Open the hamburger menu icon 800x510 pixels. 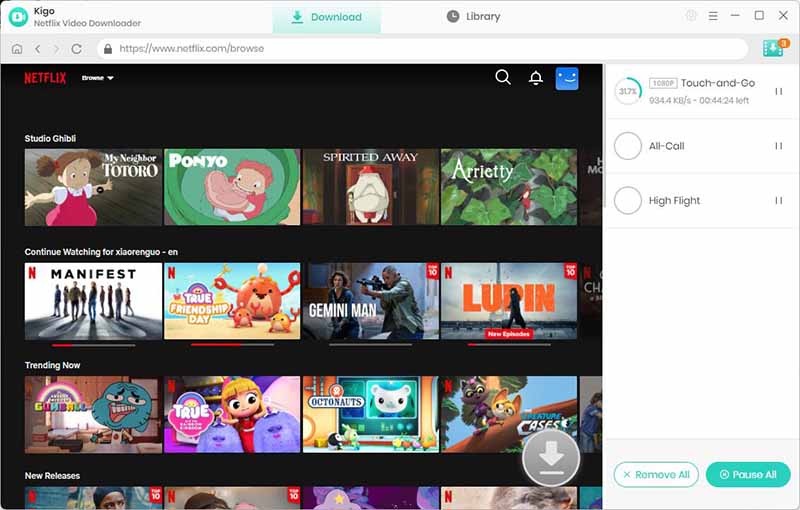(713, 16)
